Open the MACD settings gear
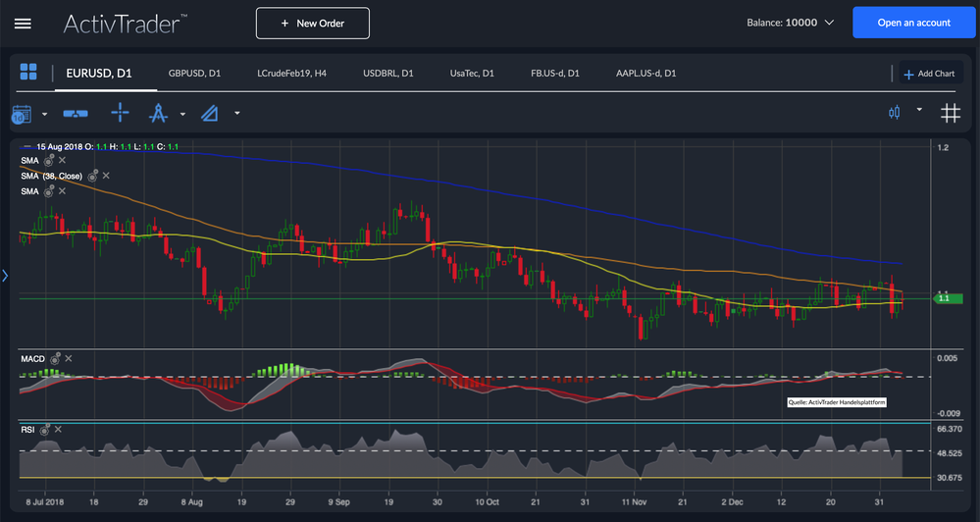Image resolution: width=980 pixels, height=522 pixels. [55, 359]
